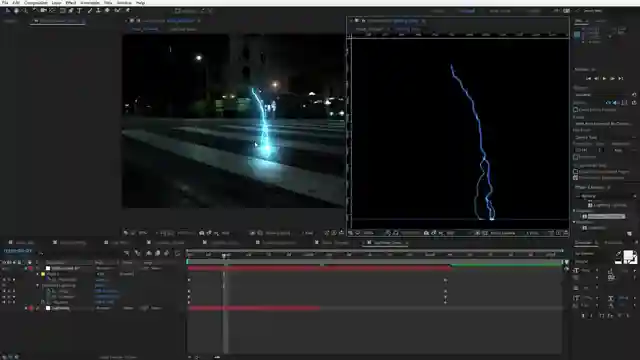Toggle hide shy layers switch
The height and width of the screenshot is (360, 640).
click(149, 253)
